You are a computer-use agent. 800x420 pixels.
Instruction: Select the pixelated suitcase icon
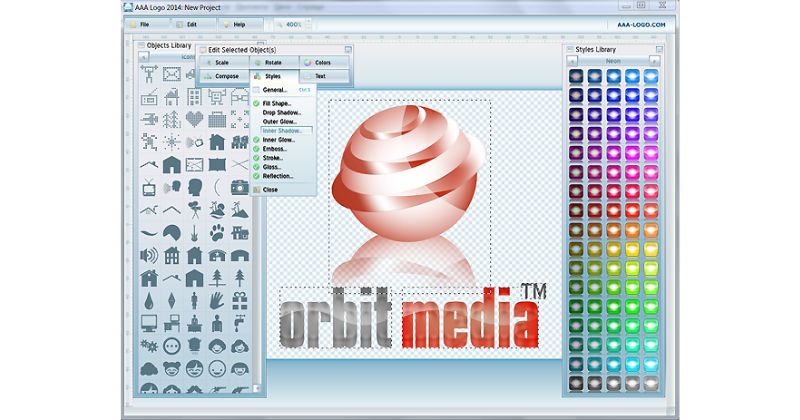217,119
